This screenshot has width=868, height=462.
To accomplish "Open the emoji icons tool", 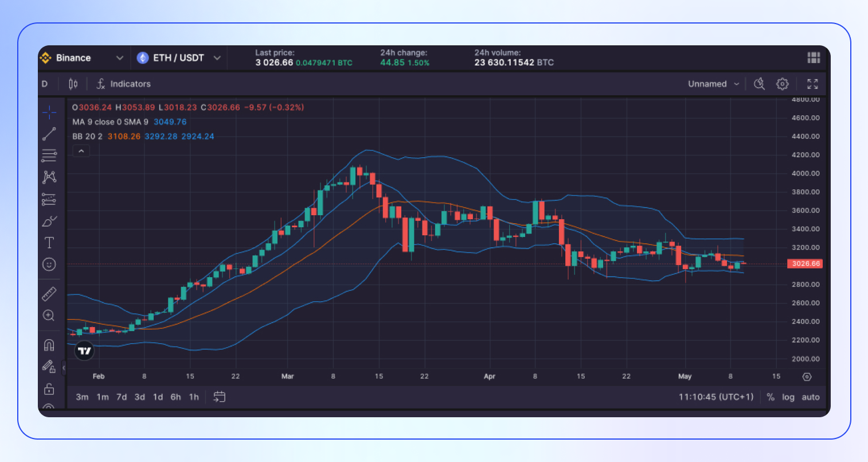I will (49, 265).
